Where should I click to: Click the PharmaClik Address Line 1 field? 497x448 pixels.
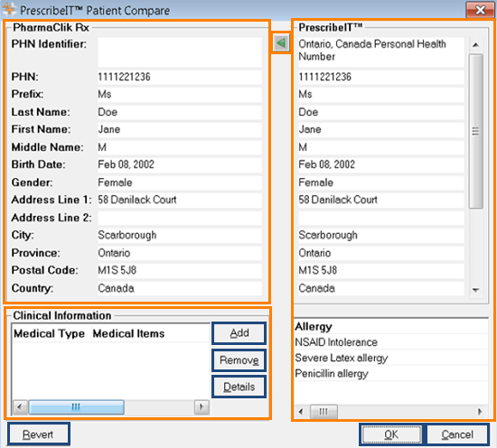(180, 200)
